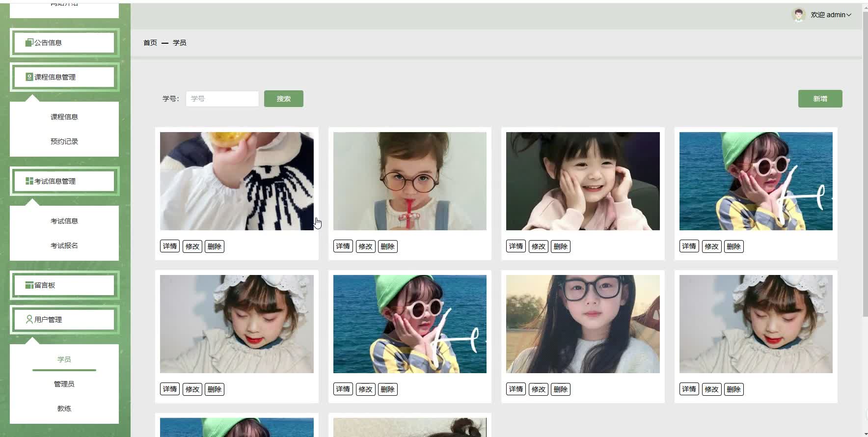Open the 教练 submenu item

pyautogui.click(x=64, y=409)
